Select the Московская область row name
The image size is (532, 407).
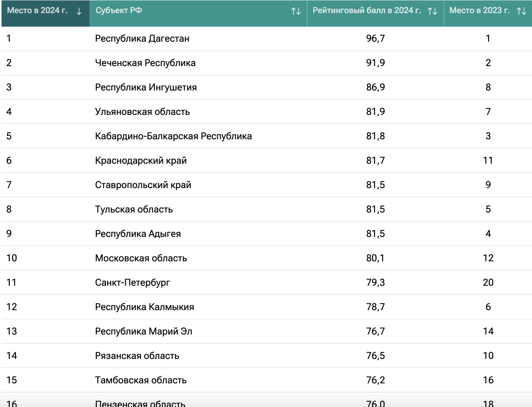(x=141, y=258)
